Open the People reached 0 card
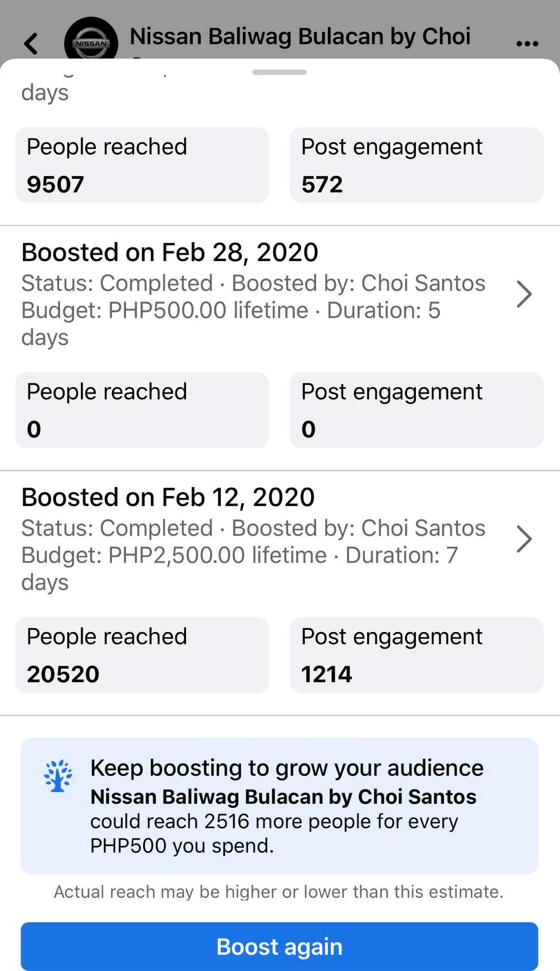Image resolution: width=560 pixels, height=971 pixels. point(142,410)
